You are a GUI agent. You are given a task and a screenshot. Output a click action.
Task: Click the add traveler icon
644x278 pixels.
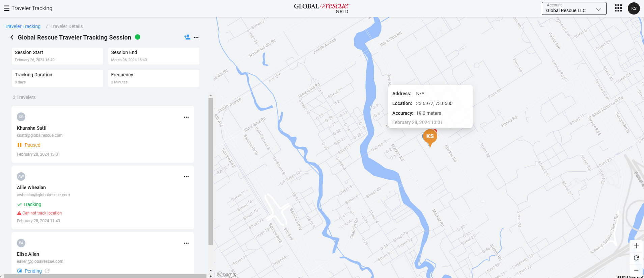(187, 37)
